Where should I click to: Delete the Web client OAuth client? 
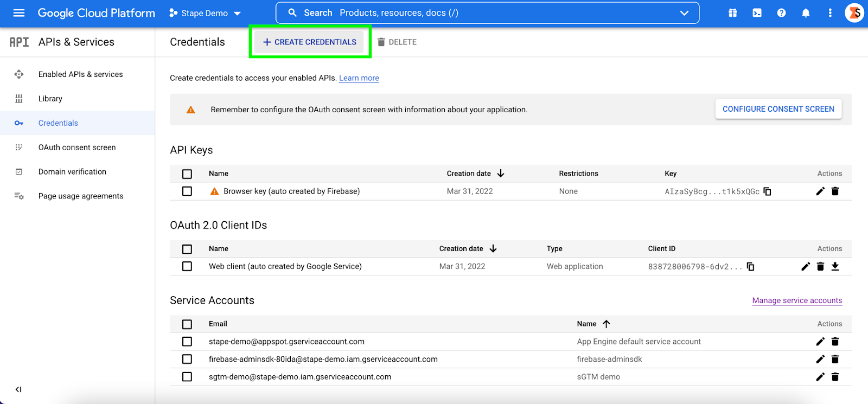820,266
